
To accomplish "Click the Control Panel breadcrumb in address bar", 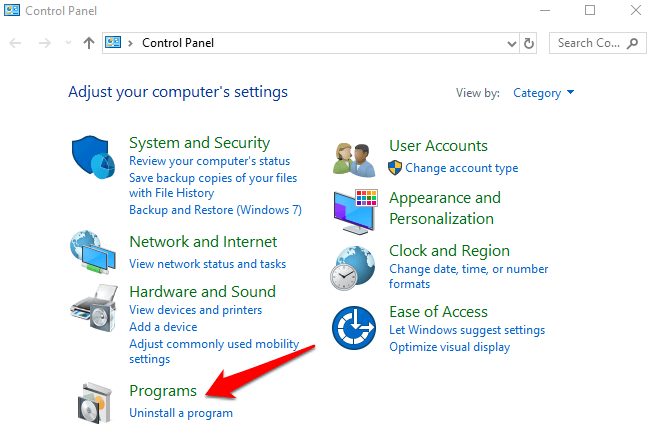I will pyautogui.click(x=178, y=43).
